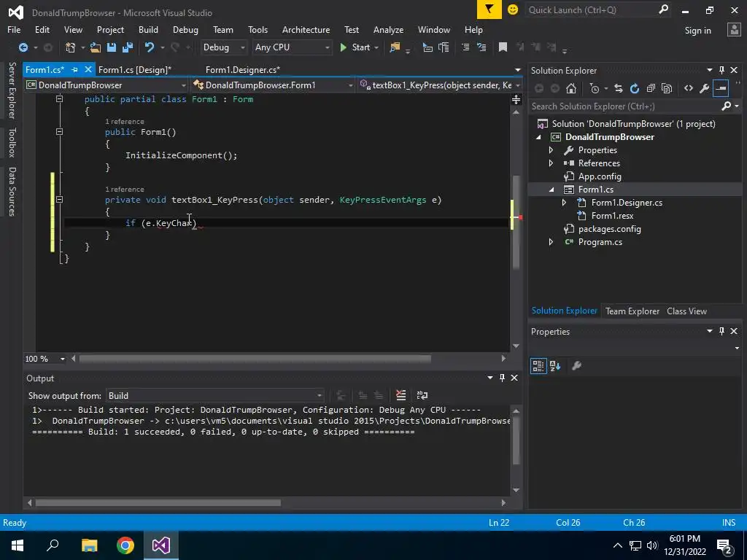The width and height of the screenshot is (747, 560).
Task: Switch Properties panel to Categorized view
Action: pyautogui.click(x=538, y=366)
